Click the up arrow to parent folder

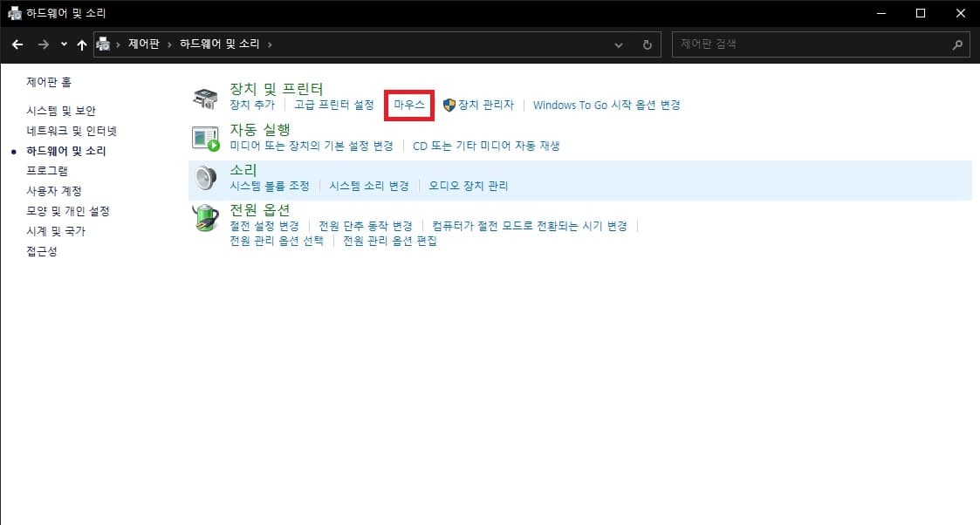click(81, 44)
